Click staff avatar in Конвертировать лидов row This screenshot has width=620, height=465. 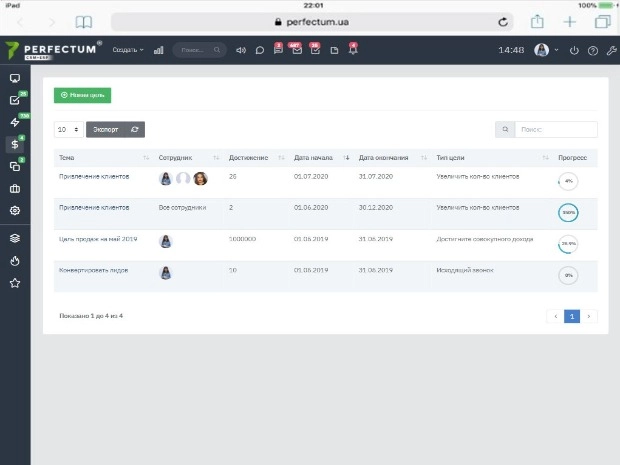166,273
